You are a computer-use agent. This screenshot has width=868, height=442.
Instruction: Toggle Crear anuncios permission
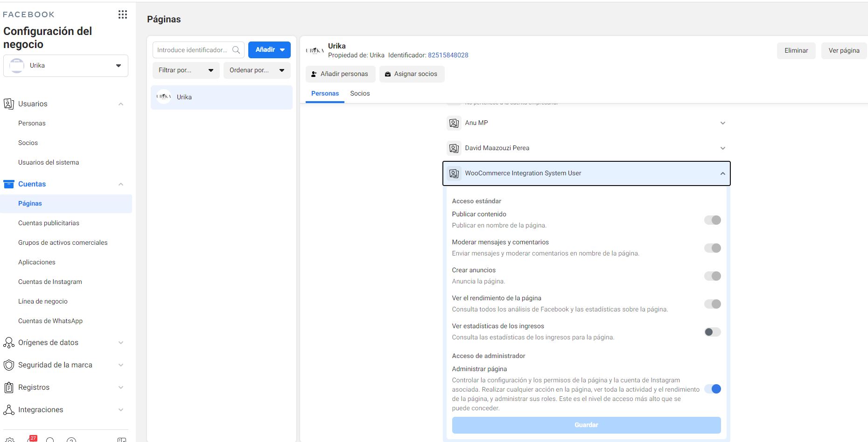tap(713, 276)
